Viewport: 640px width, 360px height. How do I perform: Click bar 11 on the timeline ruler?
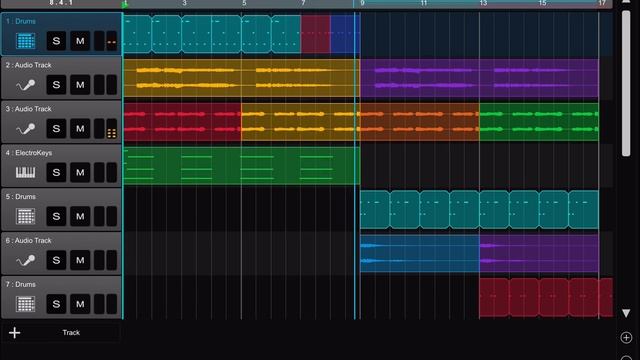point(424,3)
